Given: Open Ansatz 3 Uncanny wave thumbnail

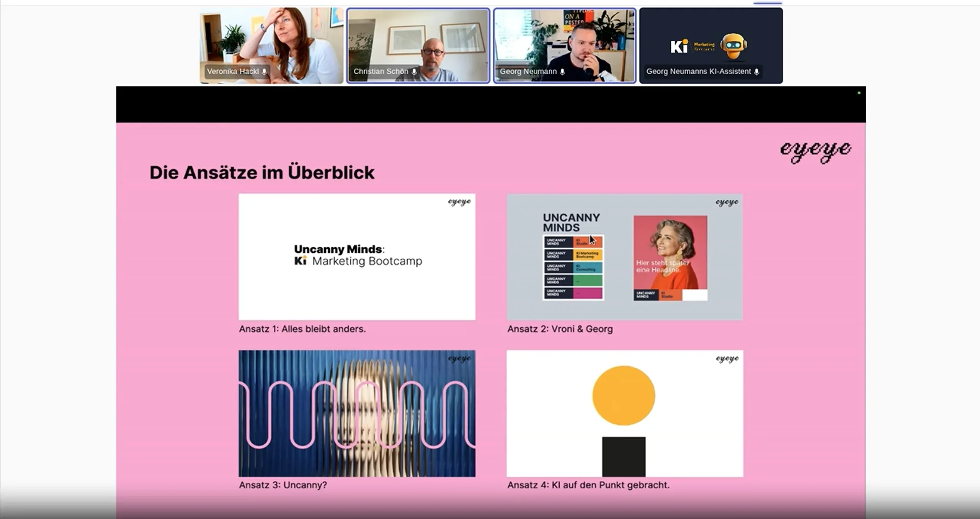Looking at the screenshot, I should point(357,413).
